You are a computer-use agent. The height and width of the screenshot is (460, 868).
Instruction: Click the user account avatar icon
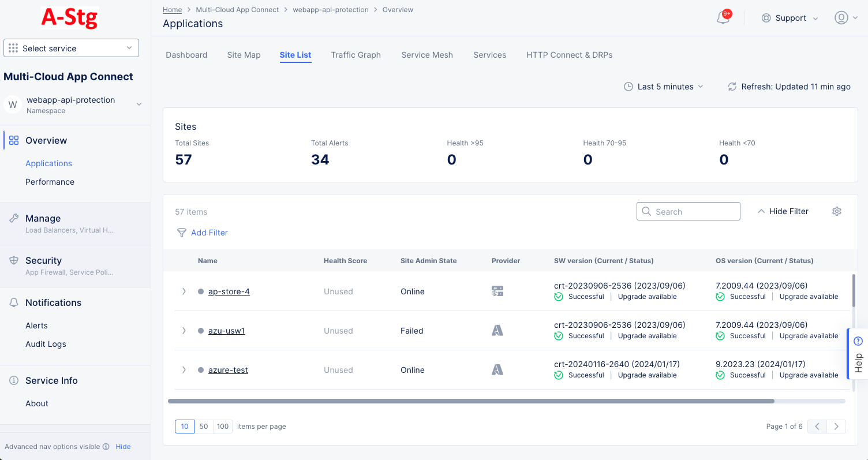(841, 18)
